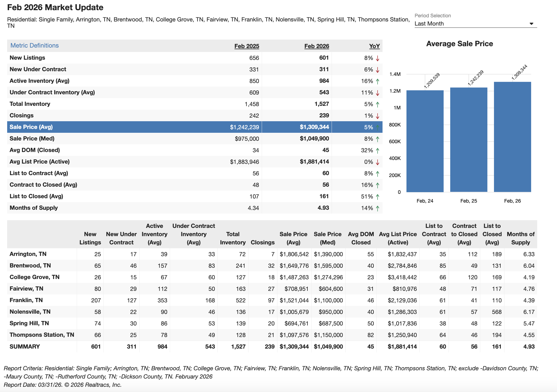Click the Franklin, TN table row
The height and width of the screenshot is (392, 557).
(26, 300)
